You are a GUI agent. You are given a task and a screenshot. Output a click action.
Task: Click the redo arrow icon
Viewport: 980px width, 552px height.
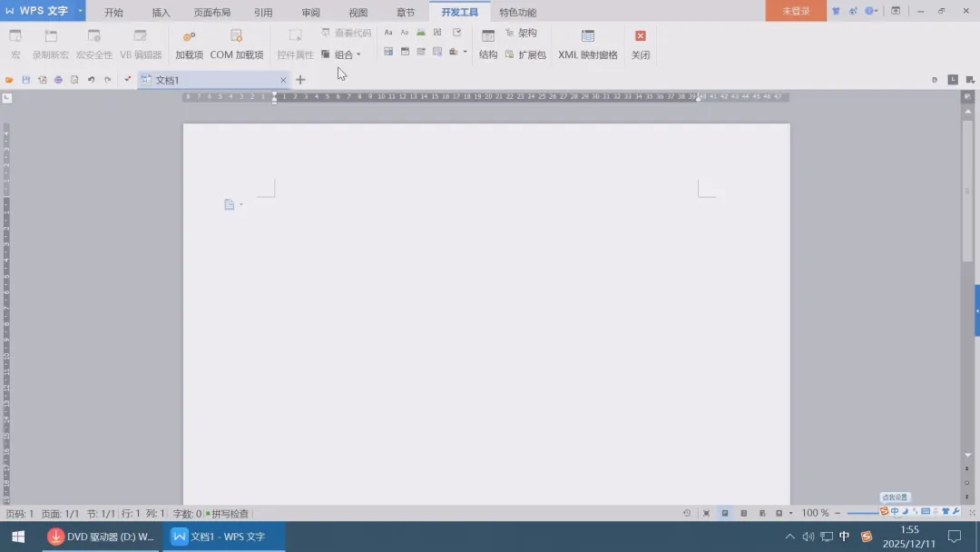tap(107, 79)
